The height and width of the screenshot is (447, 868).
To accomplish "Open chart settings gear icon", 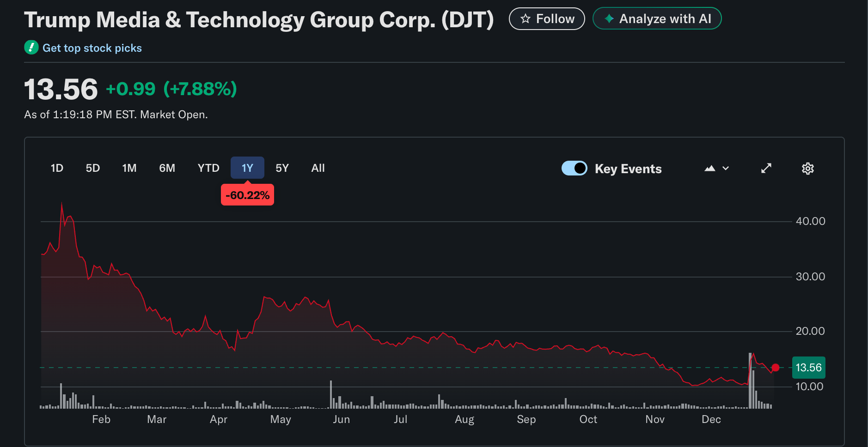I will click(807, 169).
